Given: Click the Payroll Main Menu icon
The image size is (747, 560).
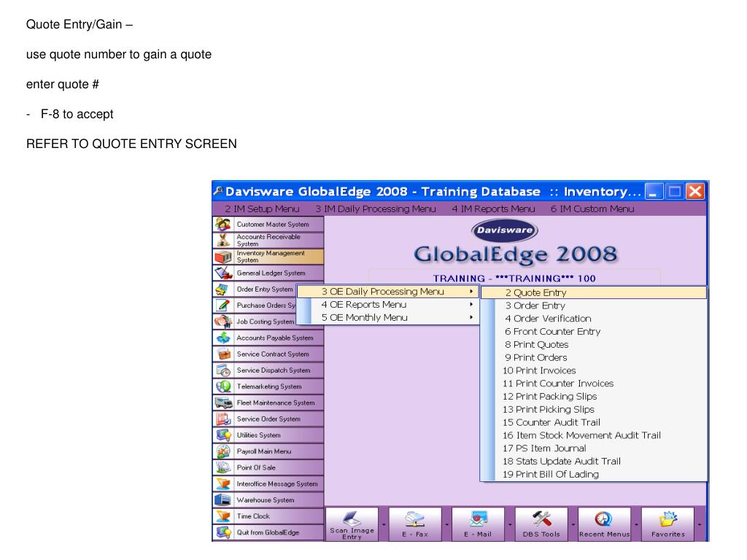Looking at the screenshot, I should (222, 451).
